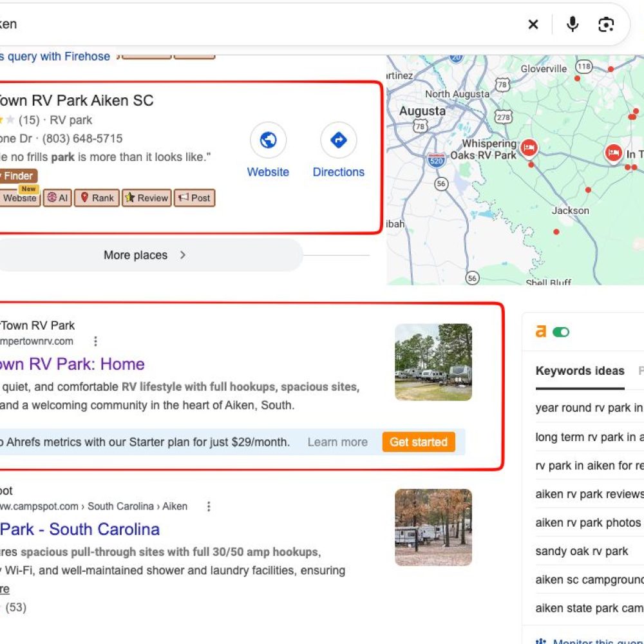Click the (53) rating count
The height and width of the screenshot is (644, 644).
coord(15,607)
